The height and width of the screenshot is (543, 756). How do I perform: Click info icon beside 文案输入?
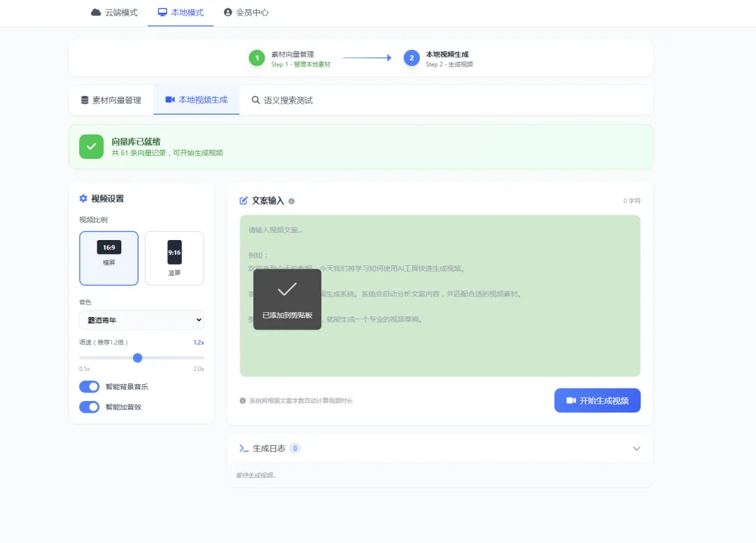[x=291, y=202]
